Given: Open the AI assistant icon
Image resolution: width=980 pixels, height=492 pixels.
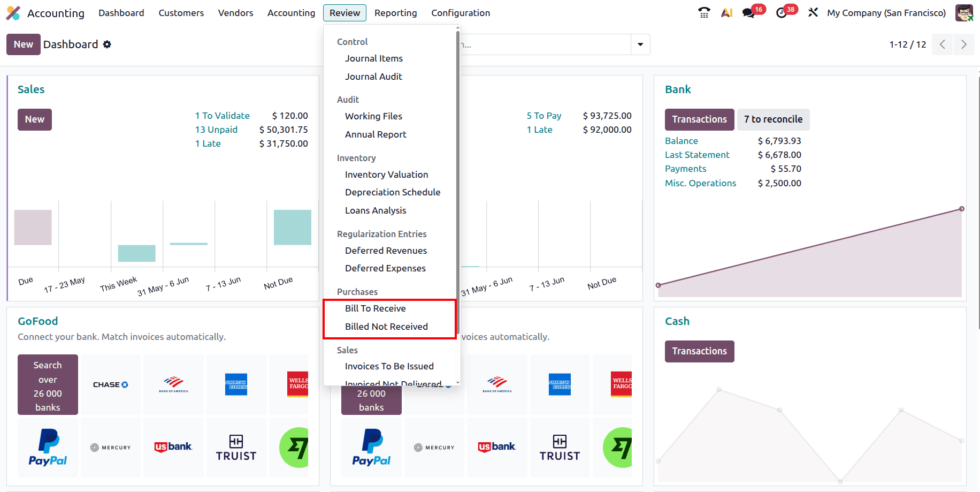Looking at the screenshot, I should pos(726,13).
